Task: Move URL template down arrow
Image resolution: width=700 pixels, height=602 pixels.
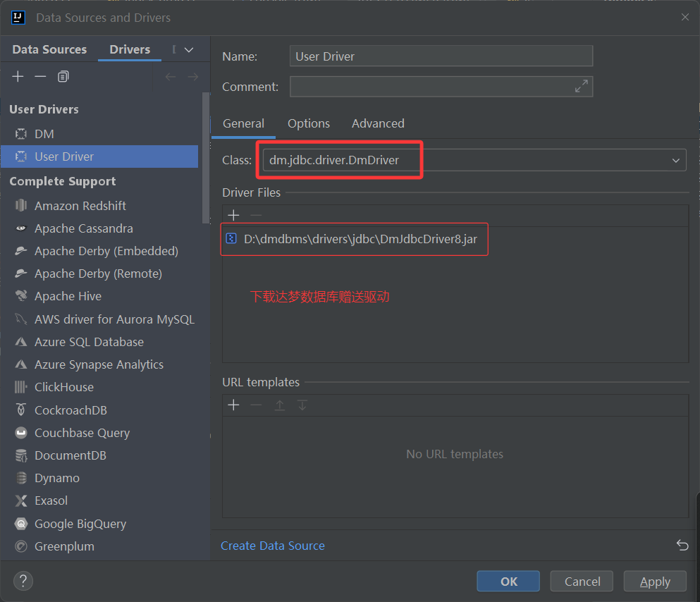Action: 302,405
